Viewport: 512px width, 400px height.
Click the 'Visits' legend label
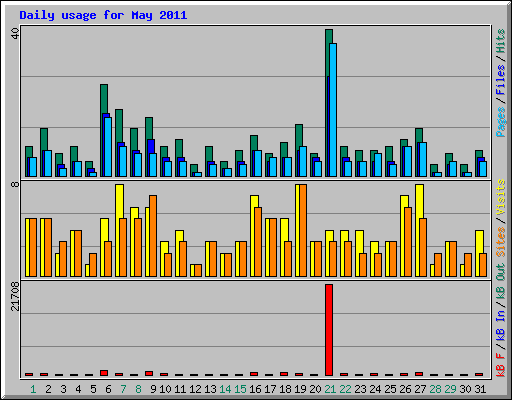(501, 197)
